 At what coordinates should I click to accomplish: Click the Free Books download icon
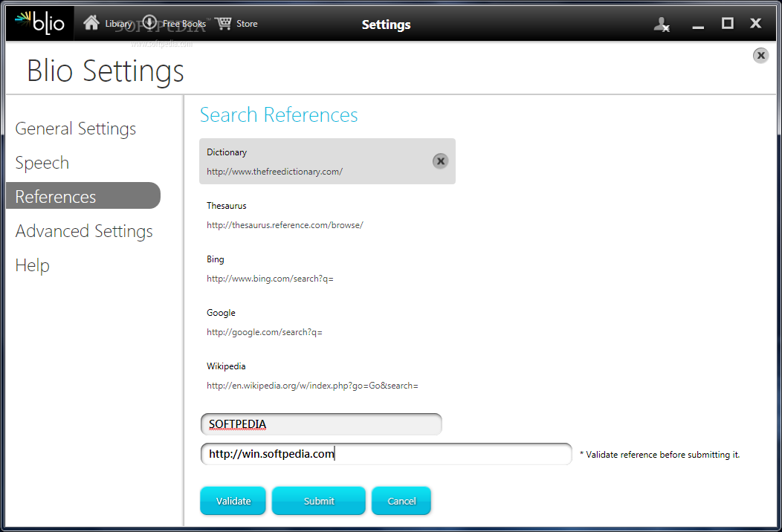tap(149, 22)
